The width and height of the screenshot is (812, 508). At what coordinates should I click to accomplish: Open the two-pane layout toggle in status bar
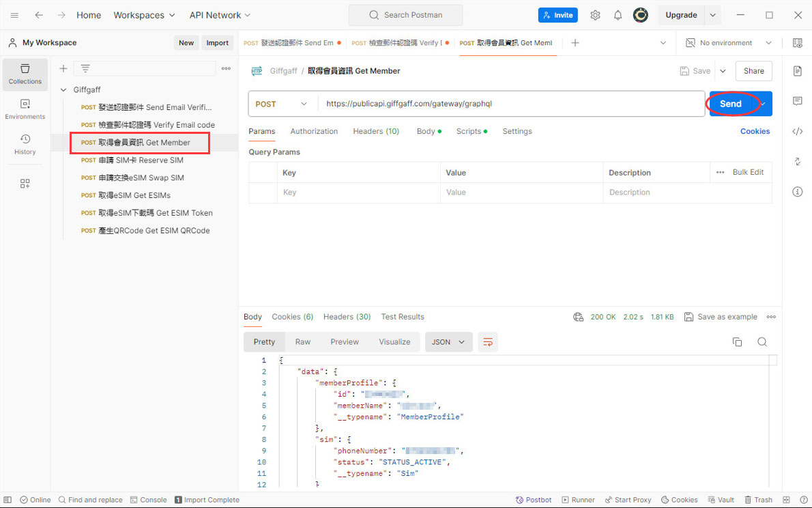(x=786, y=500)
